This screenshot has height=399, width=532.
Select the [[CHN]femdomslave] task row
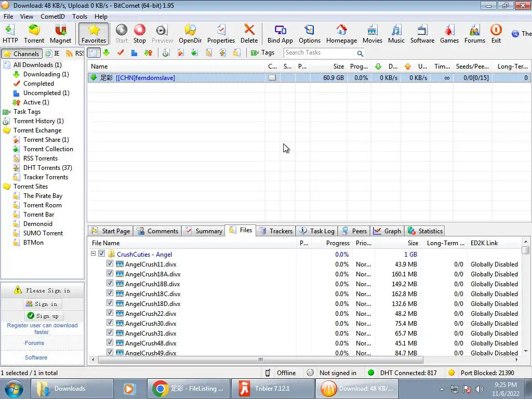click(309, 78)
